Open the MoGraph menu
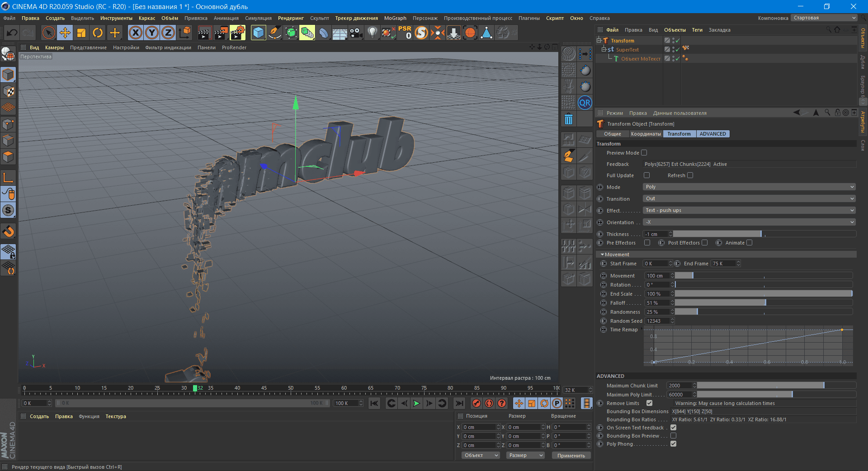Viewport: 868px width, 471px height. 395,18
